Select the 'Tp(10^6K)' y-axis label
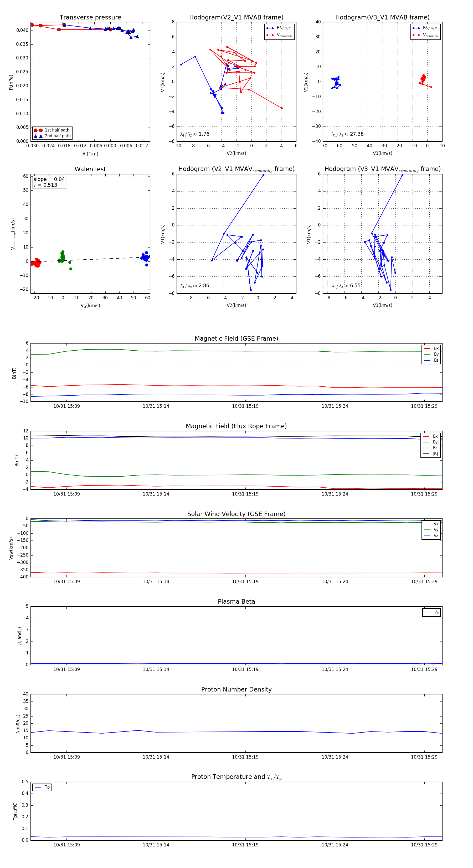 pyautogui.click(x=15, y=811)
